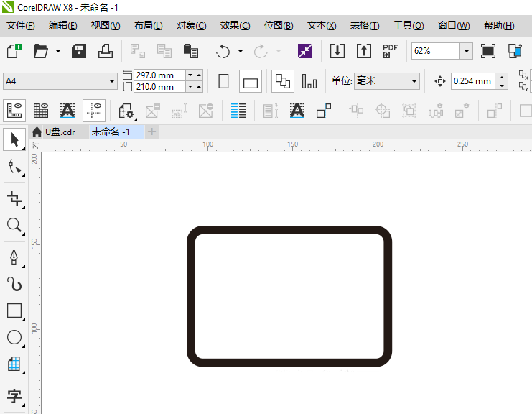Click the Save floppy disk icon
Screen dimensions: 532x414
click(x=79, y=51)
